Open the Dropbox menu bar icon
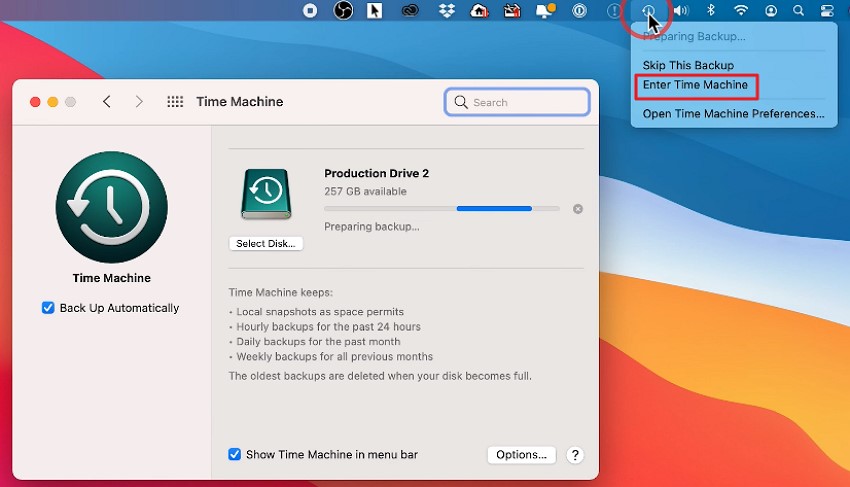Screen dimensions: 850x487 [447, 10]
